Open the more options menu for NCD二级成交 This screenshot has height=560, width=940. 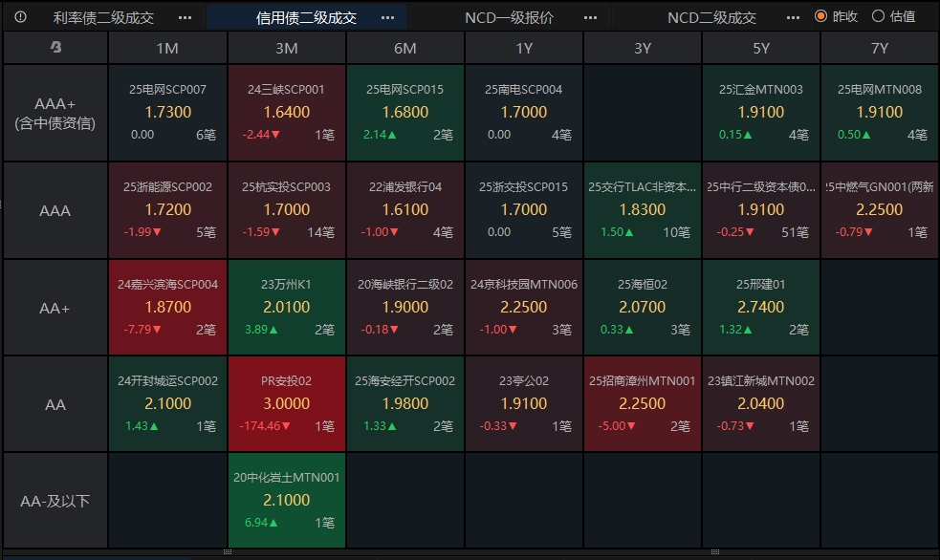tap(793, 17)
